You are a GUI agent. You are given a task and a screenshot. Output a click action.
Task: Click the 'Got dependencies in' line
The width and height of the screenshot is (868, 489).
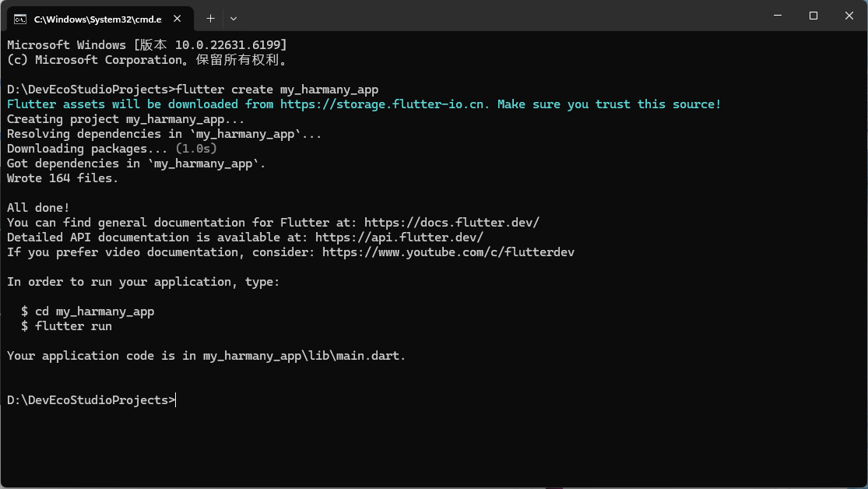(136, 164)
